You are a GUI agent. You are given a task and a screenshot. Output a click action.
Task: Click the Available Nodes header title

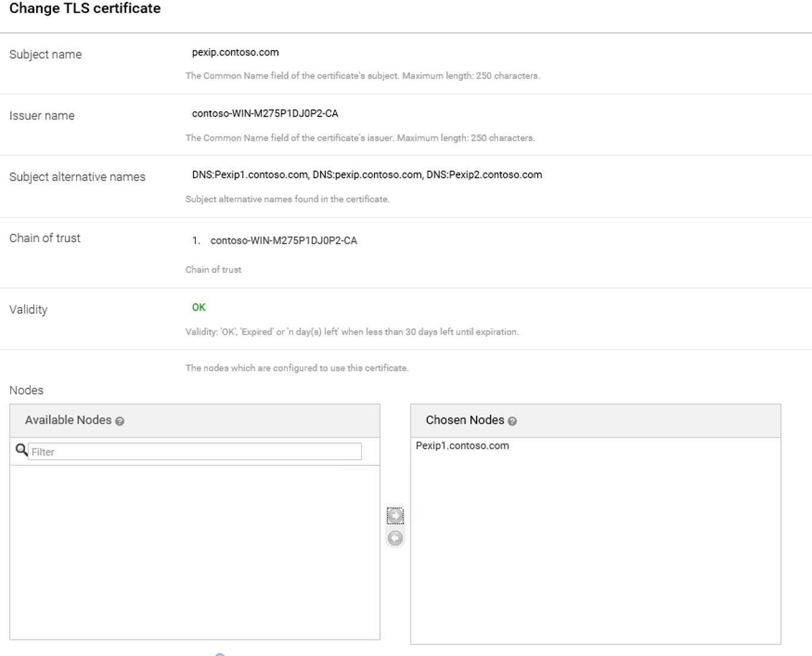tap(68, 420)
